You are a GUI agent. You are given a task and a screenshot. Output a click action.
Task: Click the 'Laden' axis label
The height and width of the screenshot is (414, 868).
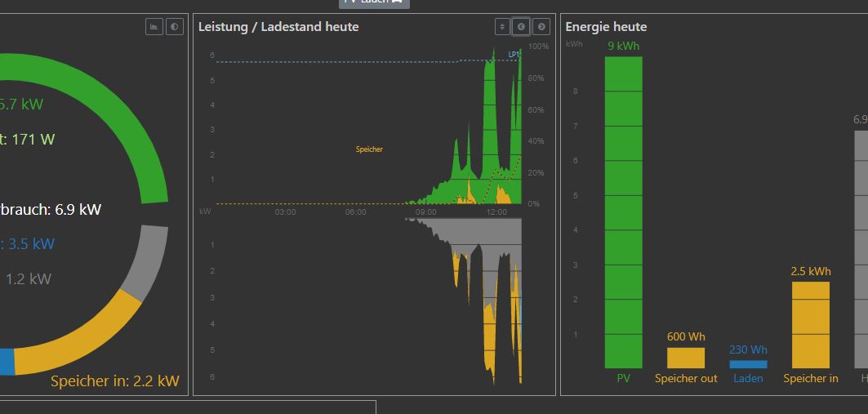pos(748,379)
